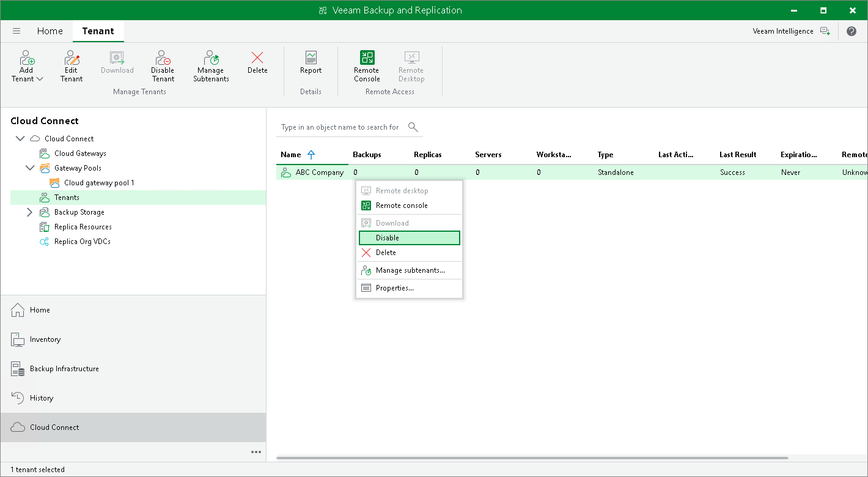Viewport: 868px width, 477px height.
Task: Click the 'Standalone' type cell
Action: pyautogui.click(x=616, y=172)
